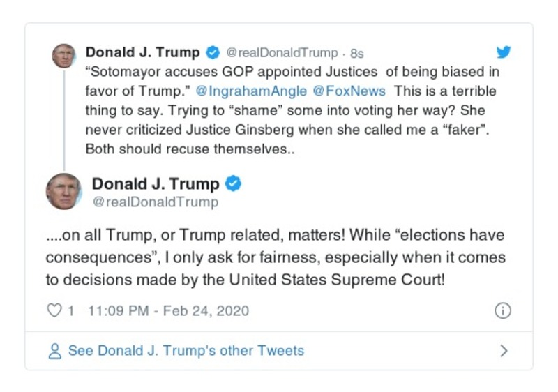Viewport: 558px width, 392px height.
Task: Click the top tweet's 'Donald J. Trump' name
Action: 142,53
